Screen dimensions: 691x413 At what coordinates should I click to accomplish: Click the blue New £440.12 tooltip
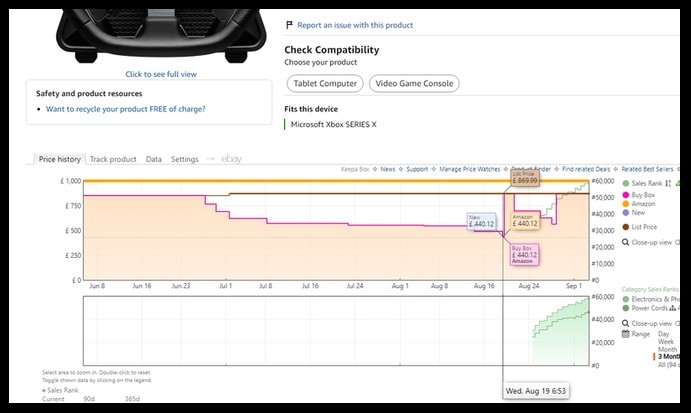[481, 221]
